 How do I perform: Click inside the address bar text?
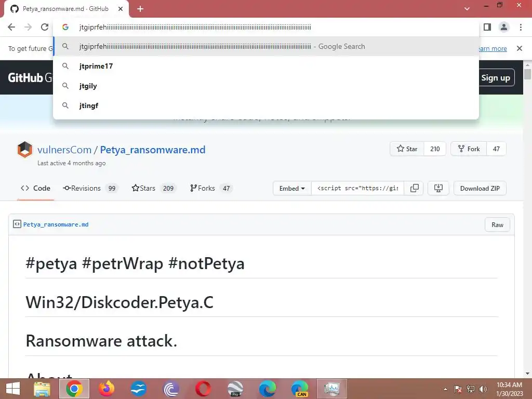pyautogui.click(x=195, y=27)
